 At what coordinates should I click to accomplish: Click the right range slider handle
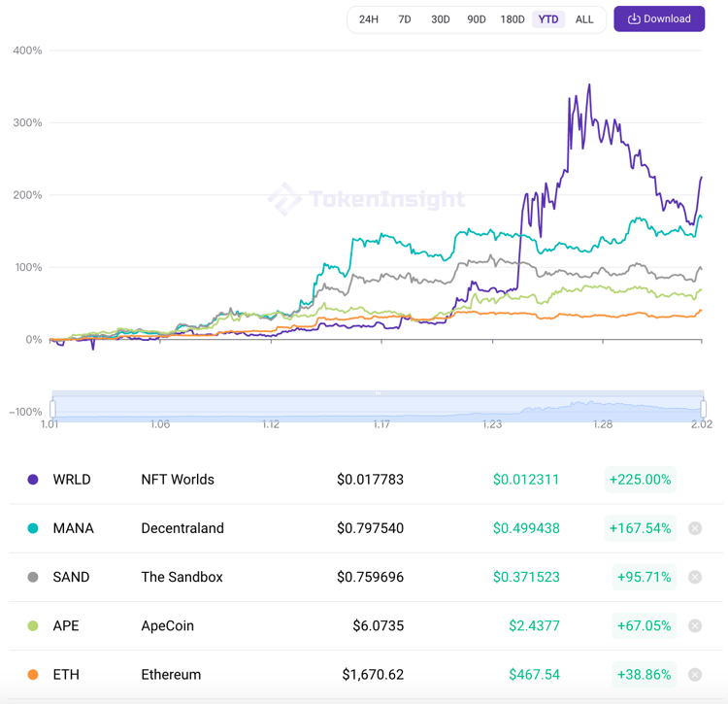703,409
